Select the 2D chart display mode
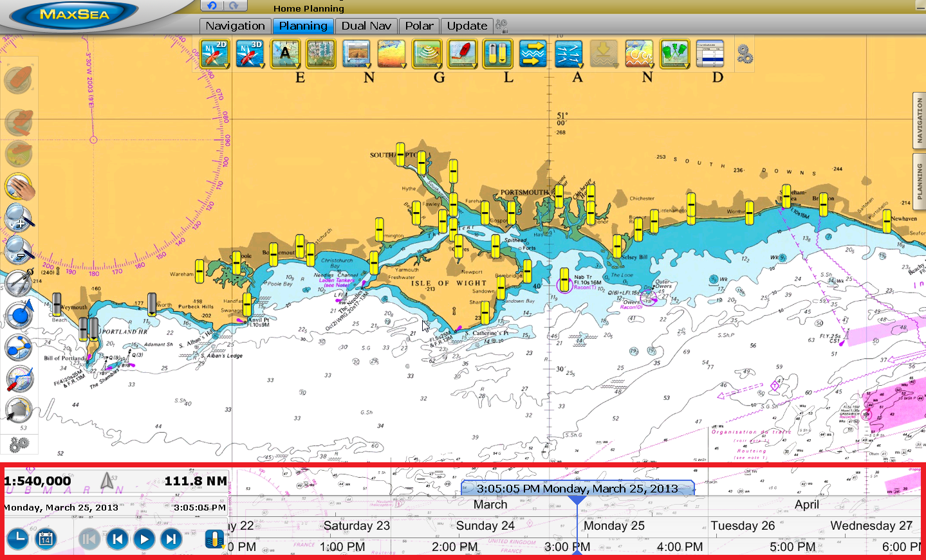Viewport: 926px width, 560px height. click(215, 53)
